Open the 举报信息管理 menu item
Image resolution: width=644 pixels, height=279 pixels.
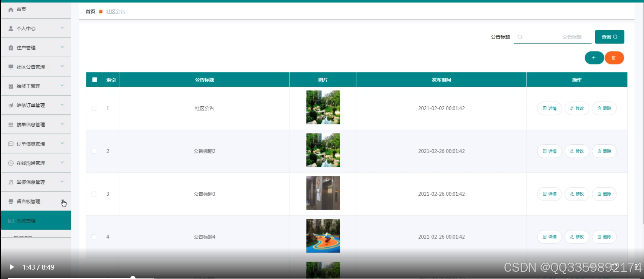36,182
